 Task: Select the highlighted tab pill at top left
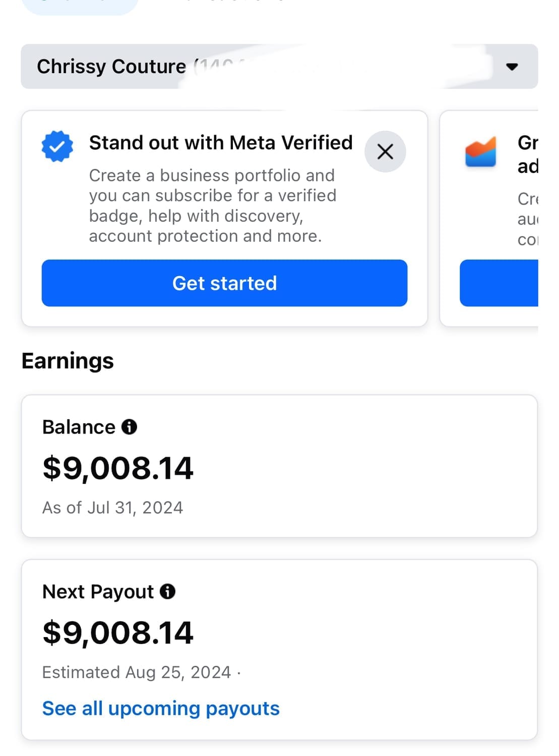80,5
